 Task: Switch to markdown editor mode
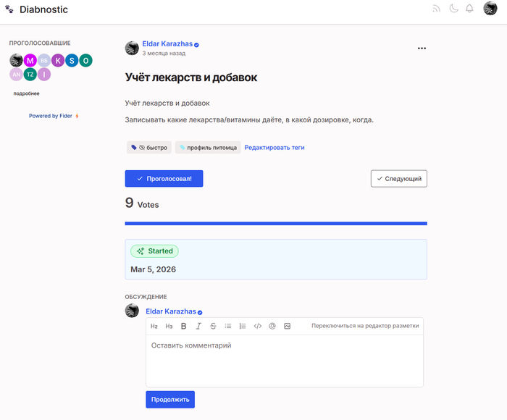[x=365, y=326]
